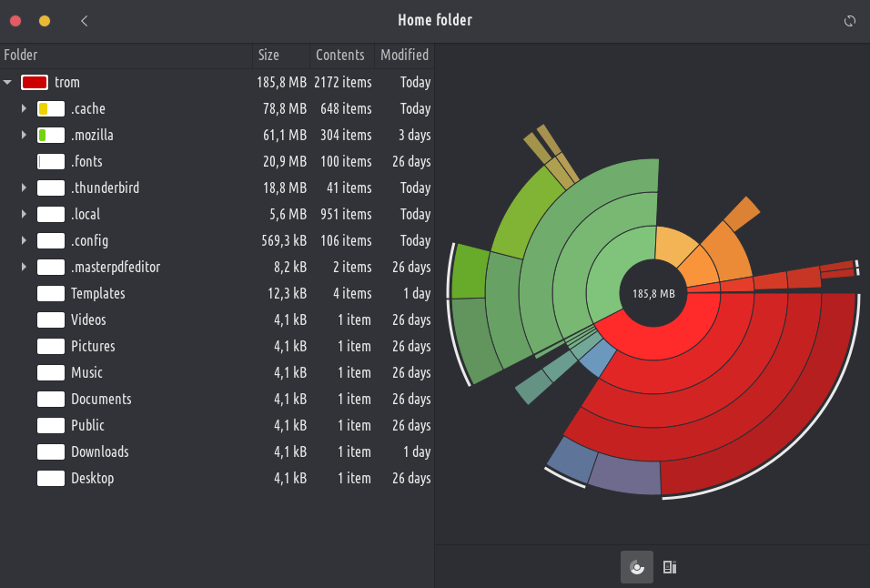Image resolution: width=870 pixels, height=588 pixels.
Task: Click the yellow minimize window button
Action: tap(45, 21)
